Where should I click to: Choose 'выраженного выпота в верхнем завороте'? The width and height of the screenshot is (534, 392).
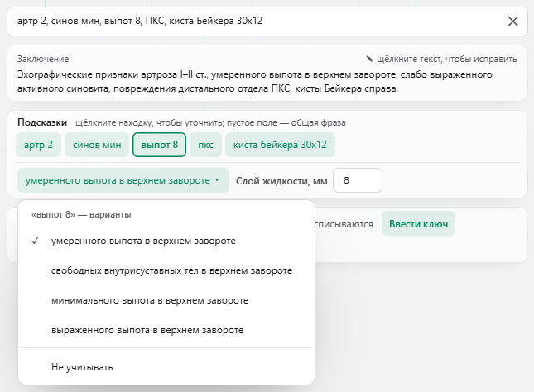[166, 331]
